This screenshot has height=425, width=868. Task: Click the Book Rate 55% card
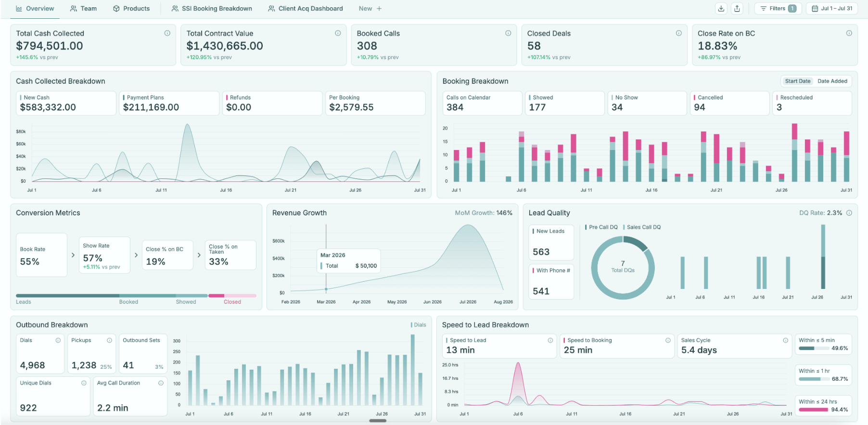(42, 255)
